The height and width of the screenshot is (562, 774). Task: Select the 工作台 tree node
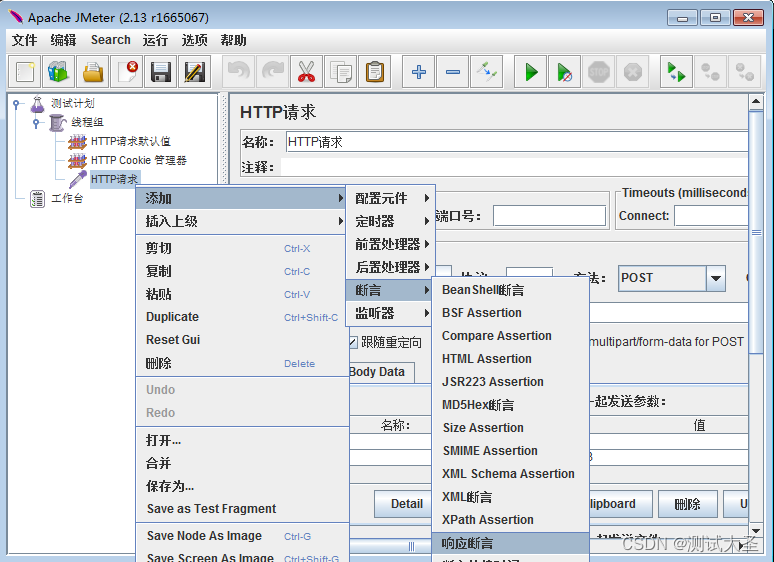pos(67,198)
